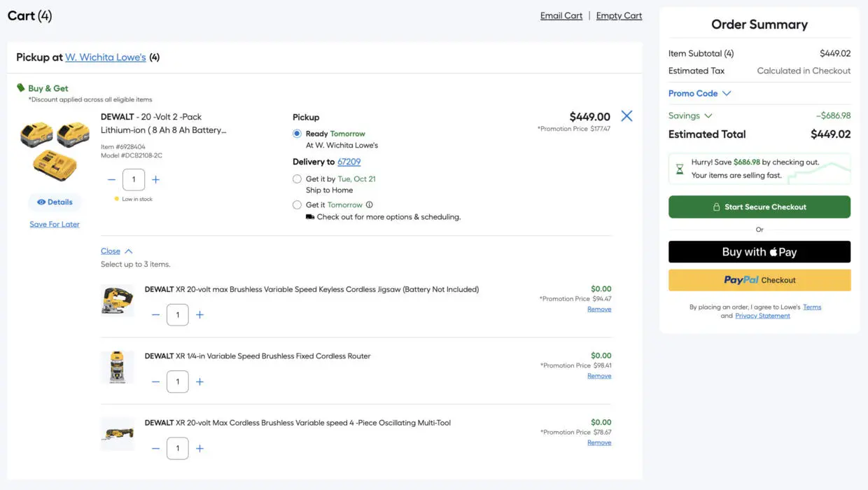Image resolution: width=868 pixels, height=490 pixels.
Task: Open Details with the eye icon button
Action: [x=55, y=202]
